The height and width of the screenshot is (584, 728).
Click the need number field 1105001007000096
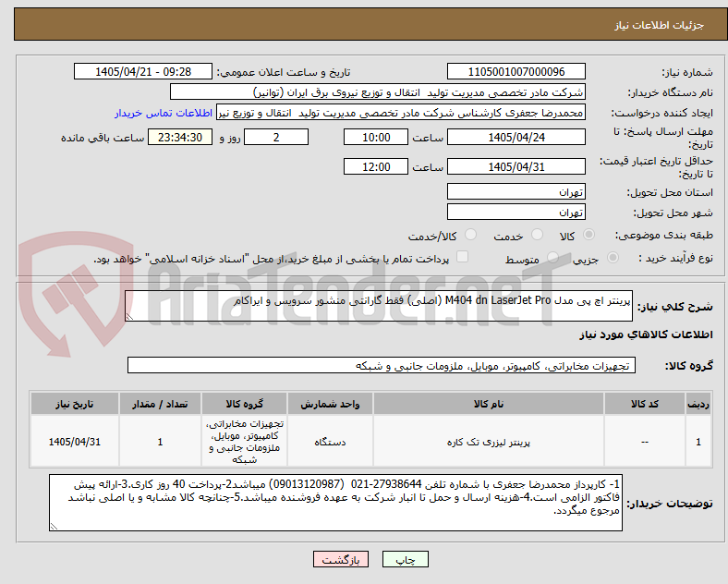516,72
